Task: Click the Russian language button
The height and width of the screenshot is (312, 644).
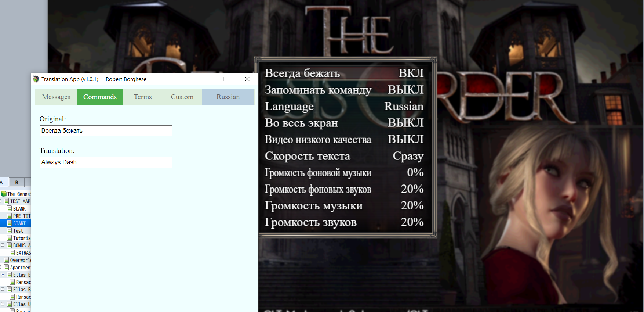Action: pos(228,97)
